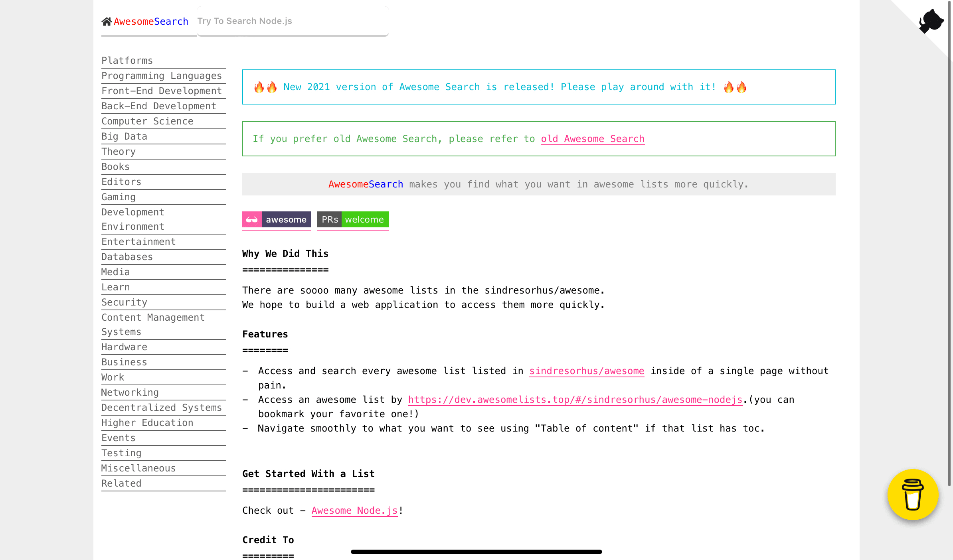Select Big Data category
Image resolution: width=953 pixels, height=560 pixels.
(164, 136)
